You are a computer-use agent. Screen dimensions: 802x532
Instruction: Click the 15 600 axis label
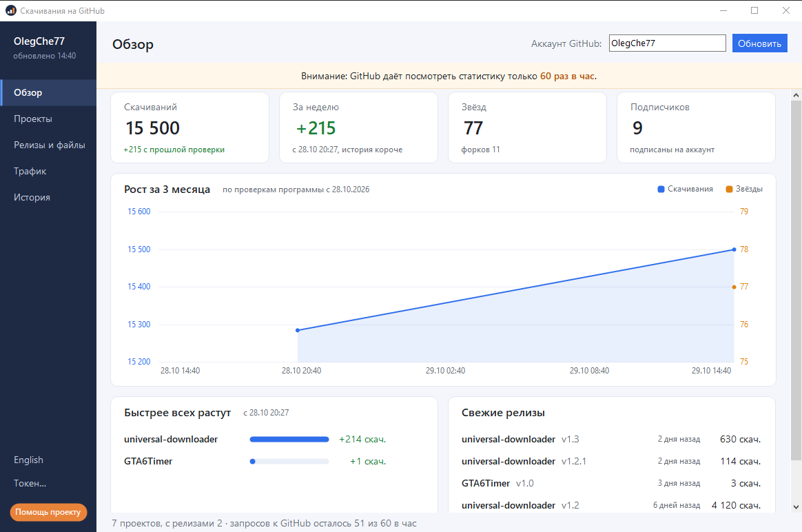[139, 212]
